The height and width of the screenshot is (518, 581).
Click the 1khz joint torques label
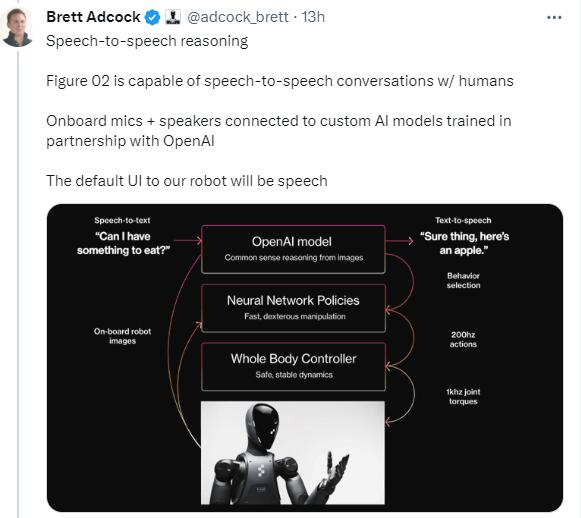point(463,396)
